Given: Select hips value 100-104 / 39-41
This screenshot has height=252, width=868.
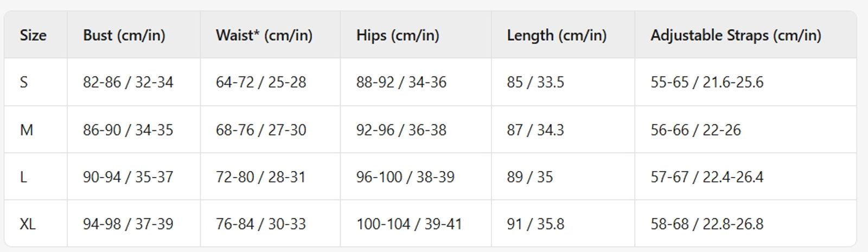Looking at the screenshot, I should point(409,224).
